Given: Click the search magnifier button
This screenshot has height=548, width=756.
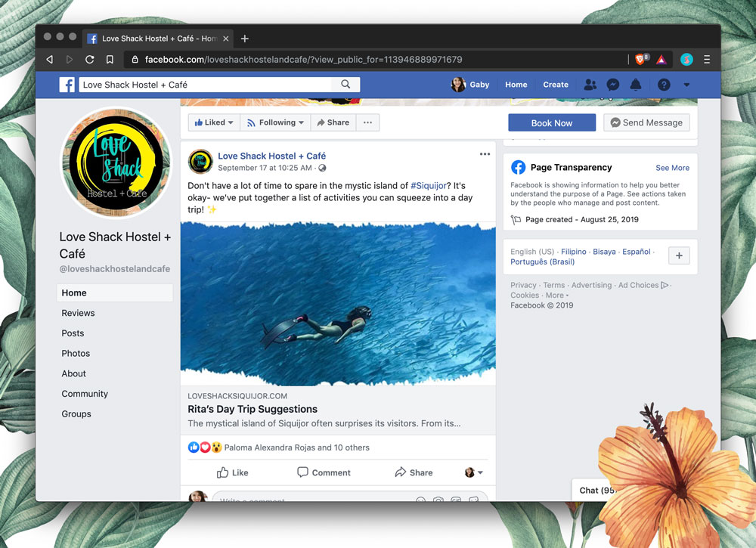Looking at the screenshot, I should point(345,85).
